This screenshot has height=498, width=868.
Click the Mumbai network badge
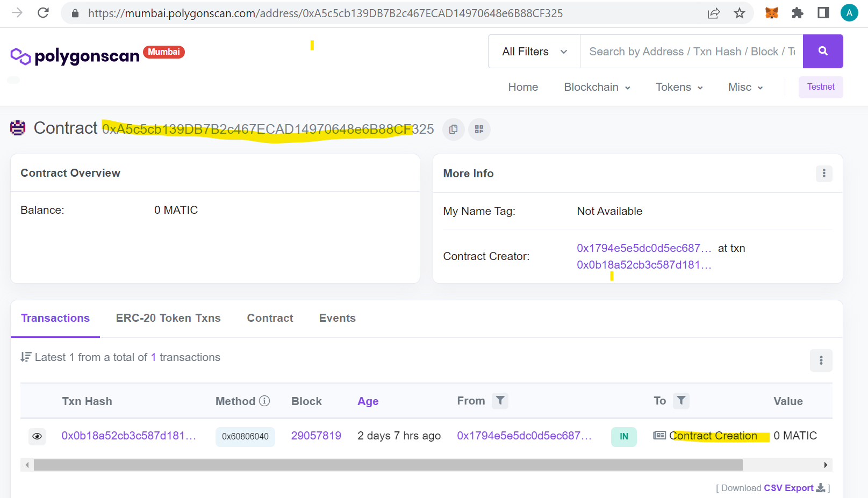164,52
